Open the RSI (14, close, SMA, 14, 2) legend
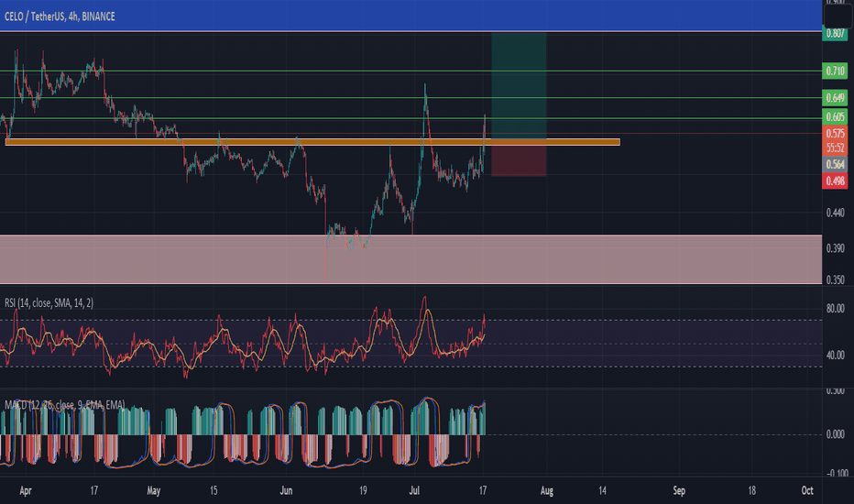854x504 pixels. pyautogui.click(x=49, y=303)
